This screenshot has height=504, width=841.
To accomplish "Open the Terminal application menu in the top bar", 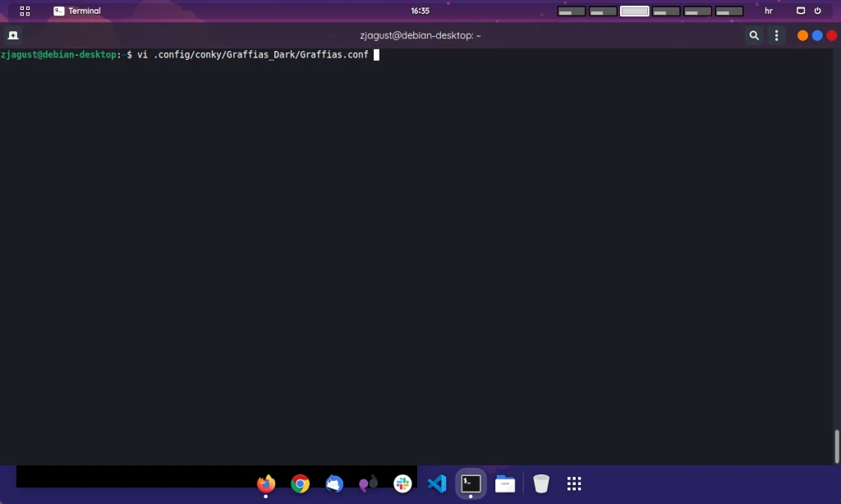I will point(76,11).
